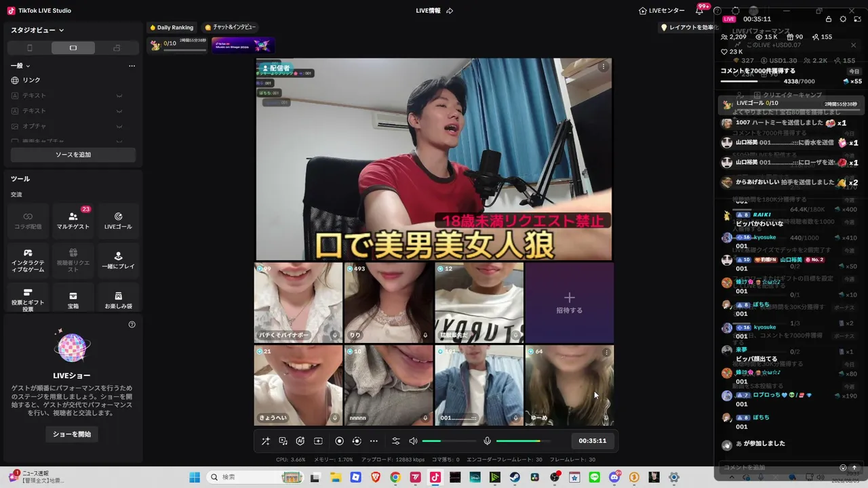This screenshot has height=488, width=868.
Task: Open the AI features tool
Action: [x=300, y=441]
